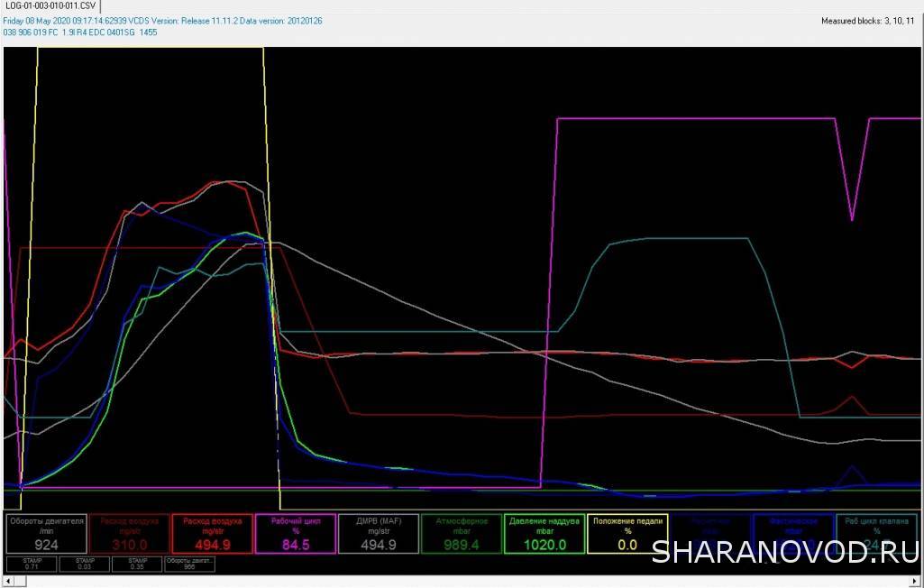Image resolution: width=924 pixels, height=588 pixels.
Task: Toggle the bright red Расход воздуха 494.9 box
Action: (212, 533)
